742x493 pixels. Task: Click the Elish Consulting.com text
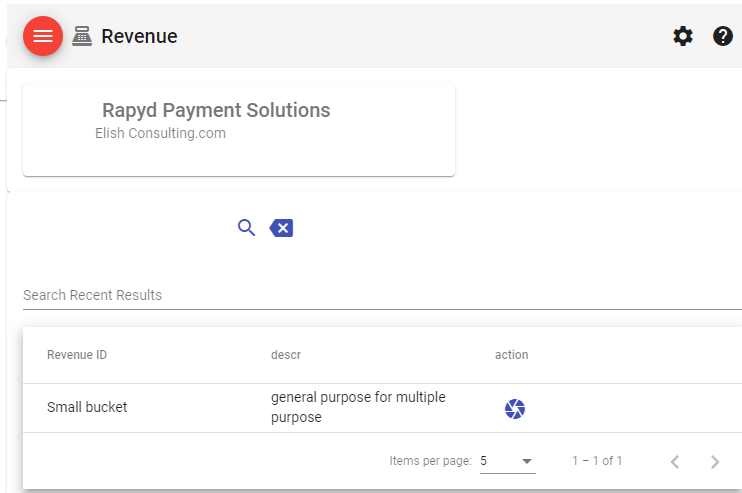160,133
